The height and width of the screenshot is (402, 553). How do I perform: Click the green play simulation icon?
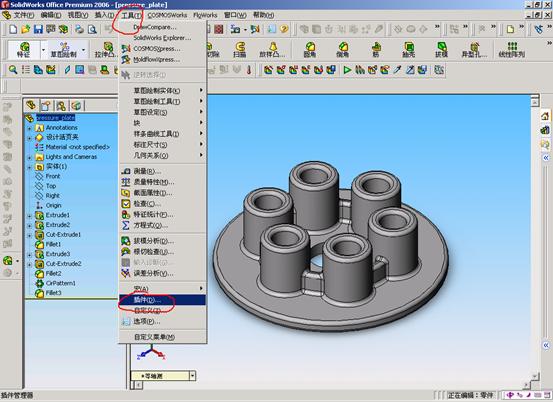(347, 70)
